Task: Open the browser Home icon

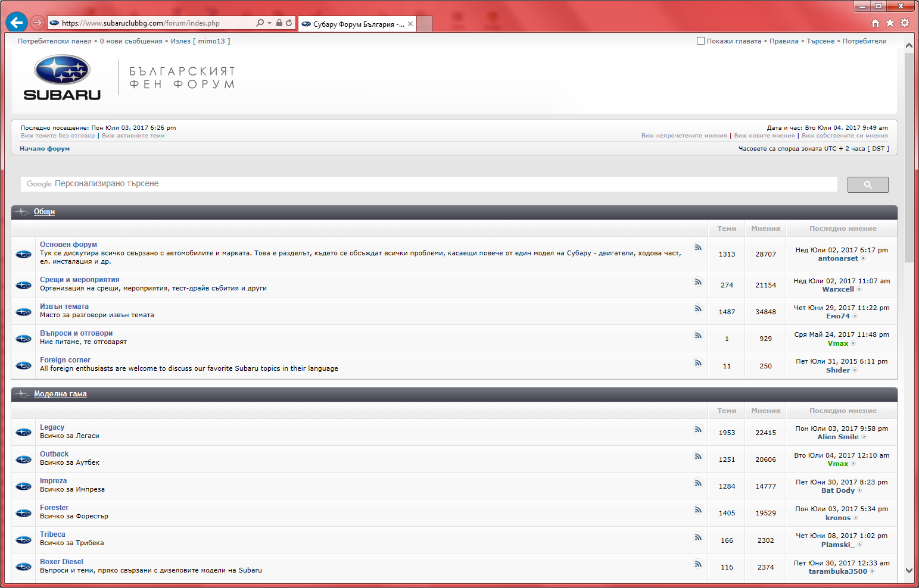Action: pos(875,23)
